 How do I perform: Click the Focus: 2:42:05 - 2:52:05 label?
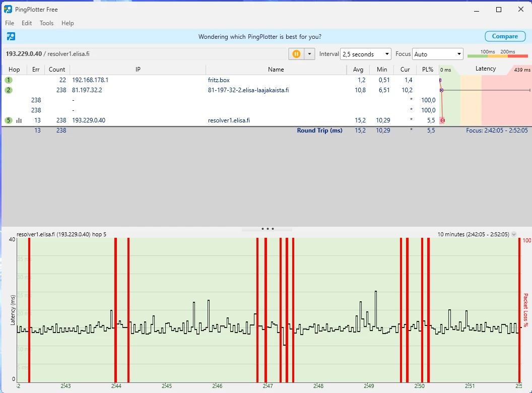click(x=497, y=130)
